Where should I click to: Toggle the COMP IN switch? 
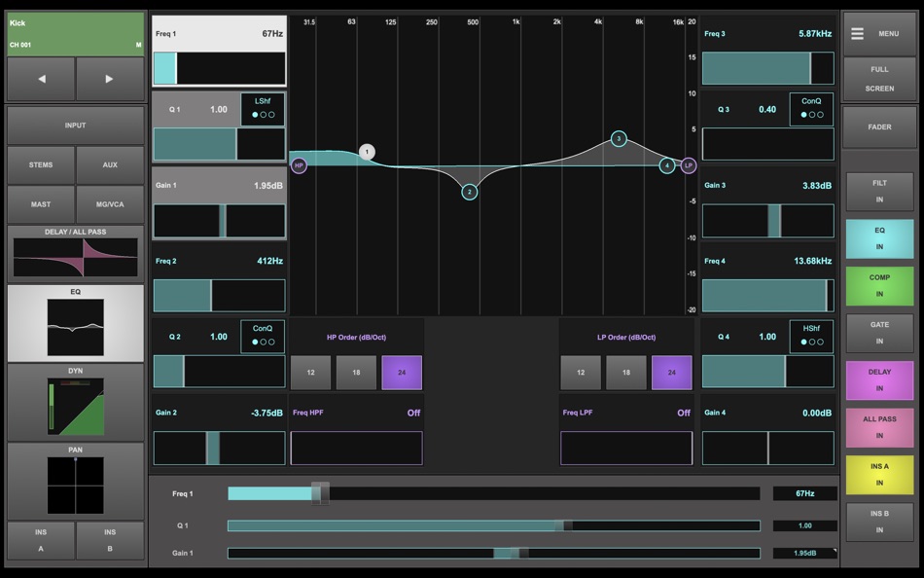click(878, 284)
